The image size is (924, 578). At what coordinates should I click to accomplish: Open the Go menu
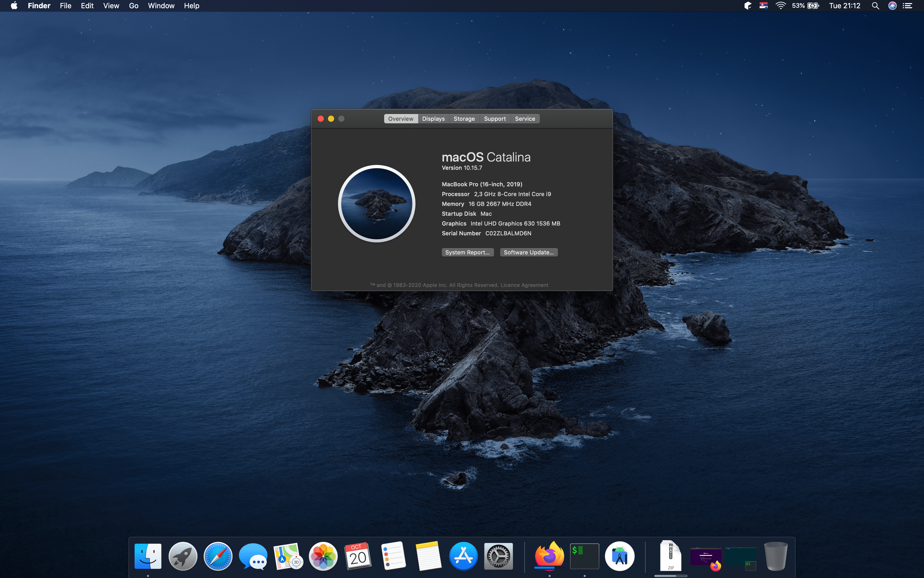134,6
